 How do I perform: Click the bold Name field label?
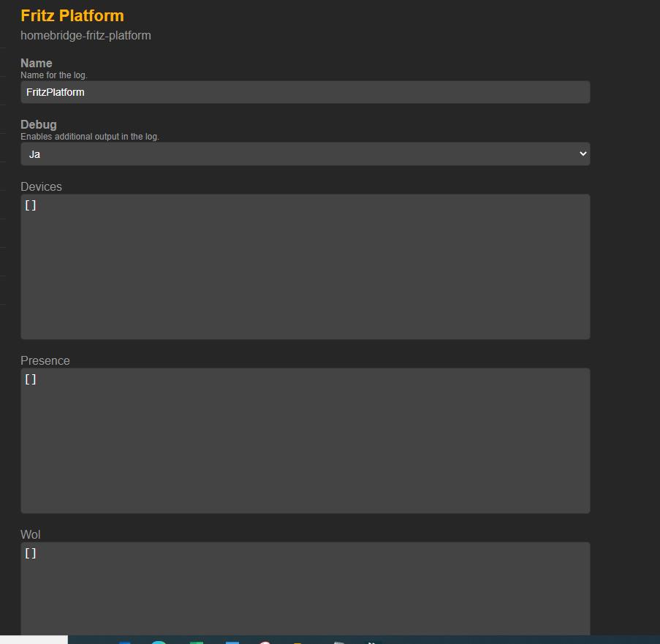tap(37, 63)
